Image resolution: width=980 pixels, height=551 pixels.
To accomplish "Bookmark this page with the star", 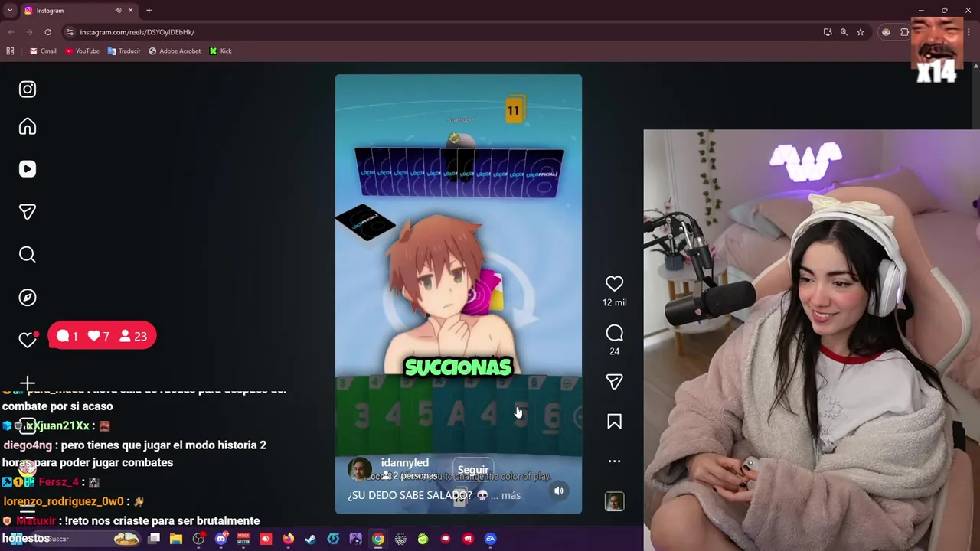I will point(861,32).
